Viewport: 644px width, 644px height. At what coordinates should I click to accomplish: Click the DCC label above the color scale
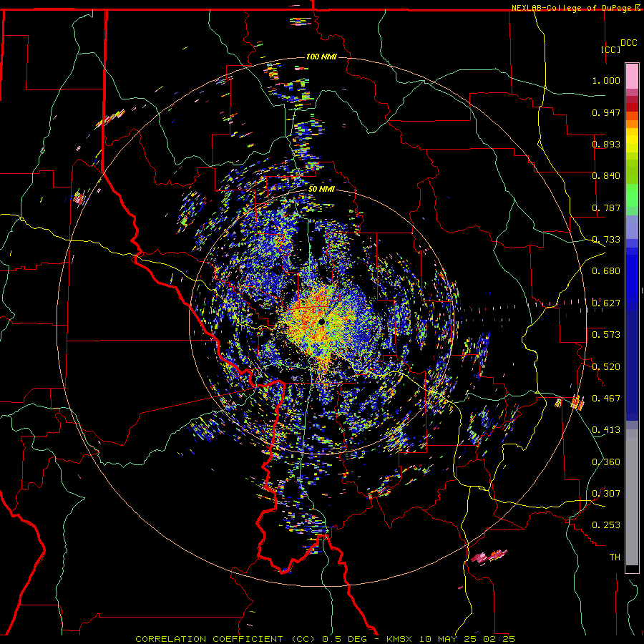tap(628, 43)
